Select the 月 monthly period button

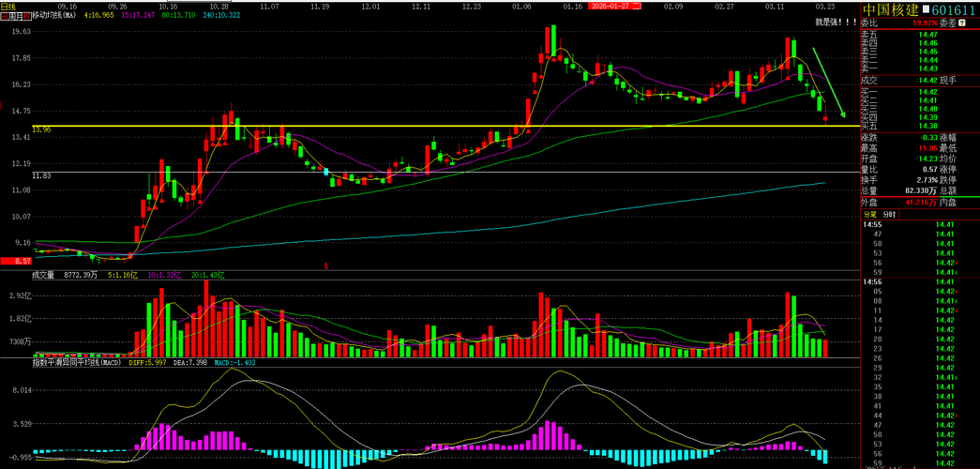(x=20, y=16)
